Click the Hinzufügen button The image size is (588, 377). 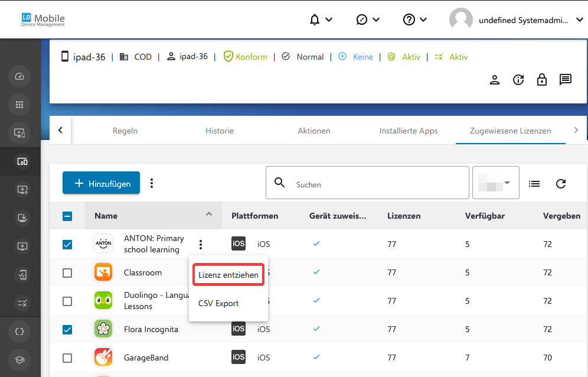click(102, 183)
